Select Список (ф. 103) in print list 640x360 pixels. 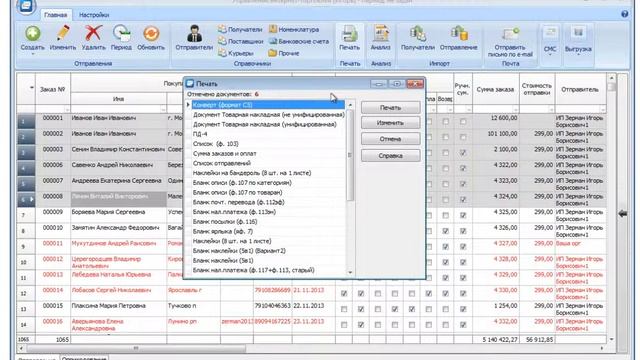click(x=268, y=144)
